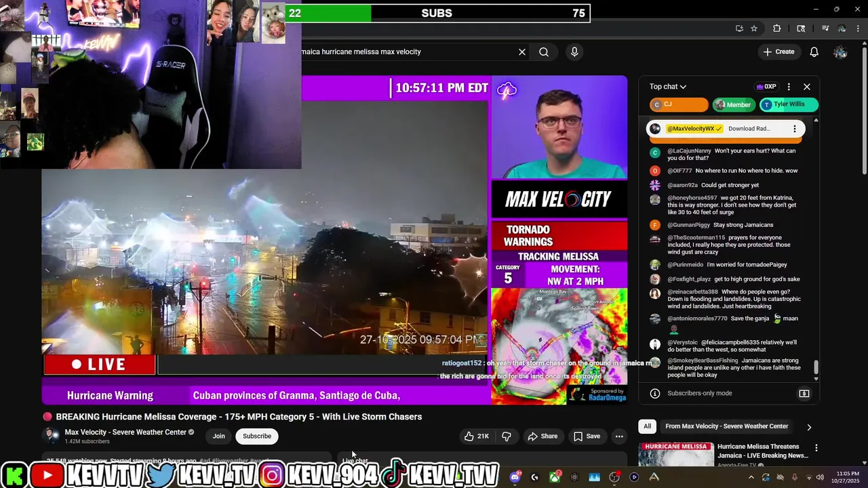Open the Hurricane Melissa related video thumbnail
The width and height of the screenshot is (868, 488).
click(x=676, y=455)
